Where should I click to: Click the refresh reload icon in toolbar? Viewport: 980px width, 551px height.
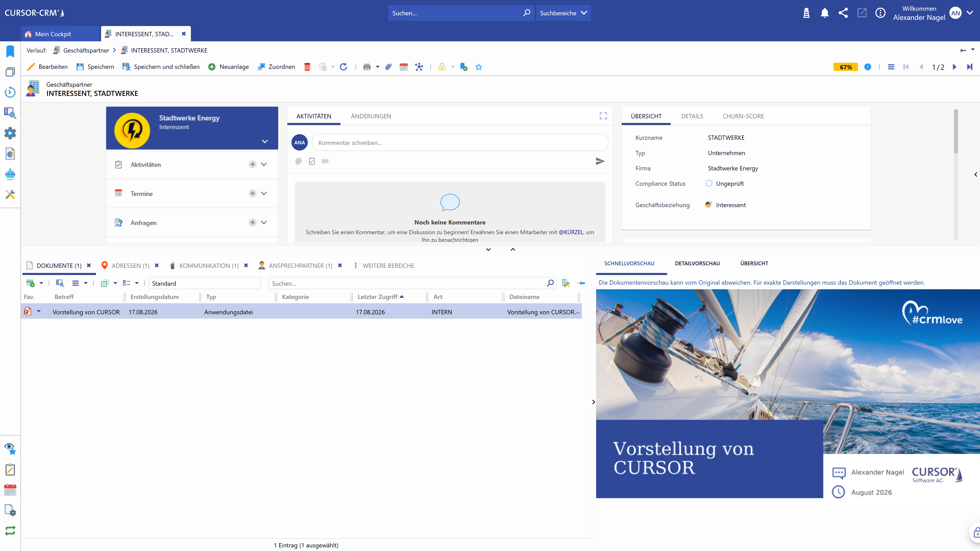tap(344, 67)
